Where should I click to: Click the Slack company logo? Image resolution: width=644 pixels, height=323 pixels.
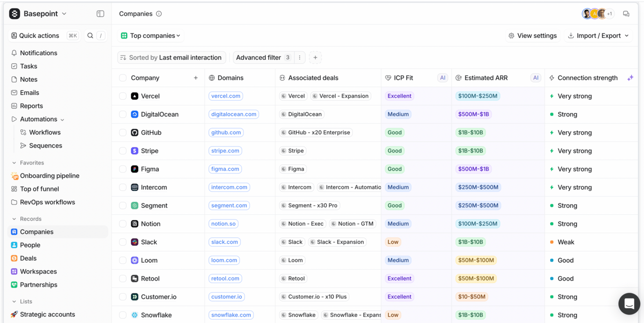135,242
